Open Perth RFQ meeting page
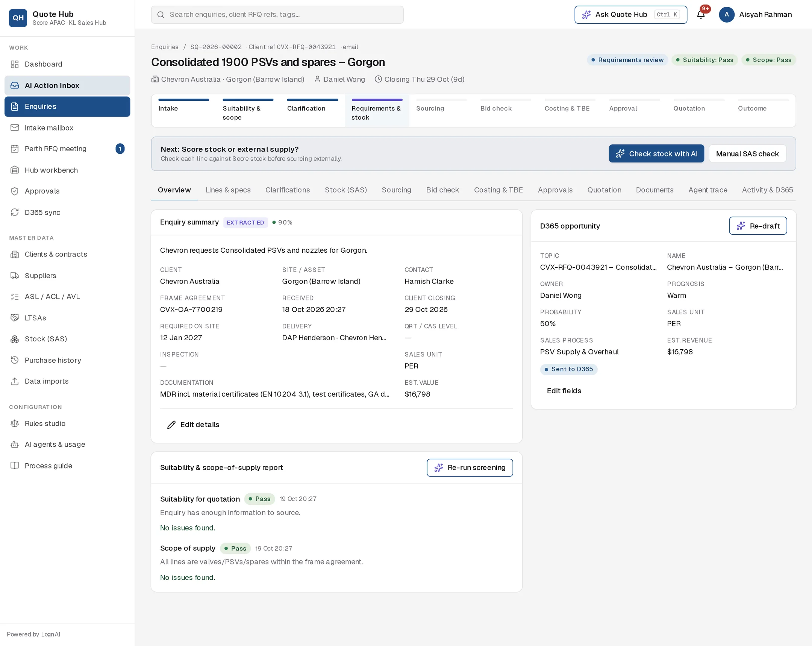 point(67,149)
